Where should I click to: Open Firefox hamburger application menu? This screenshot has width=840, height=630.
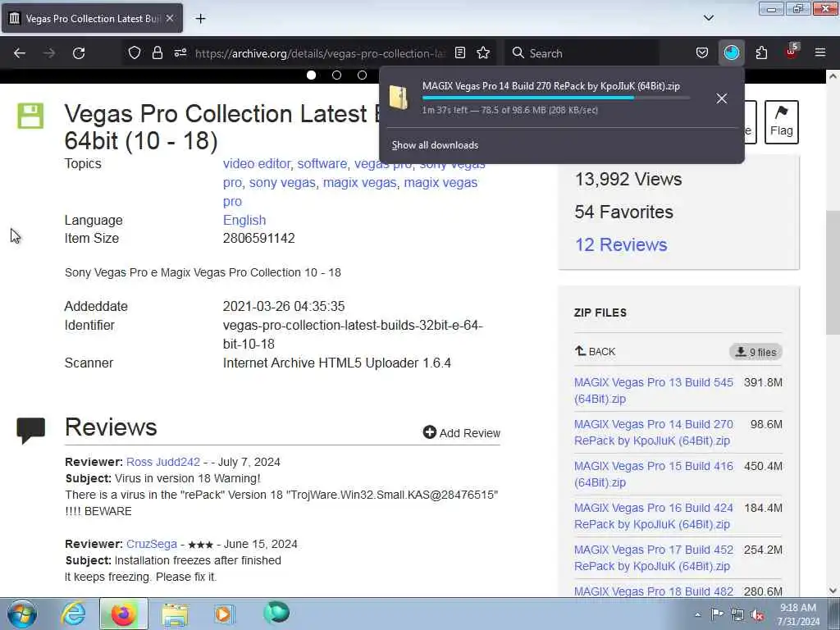(x=820, y=53)
